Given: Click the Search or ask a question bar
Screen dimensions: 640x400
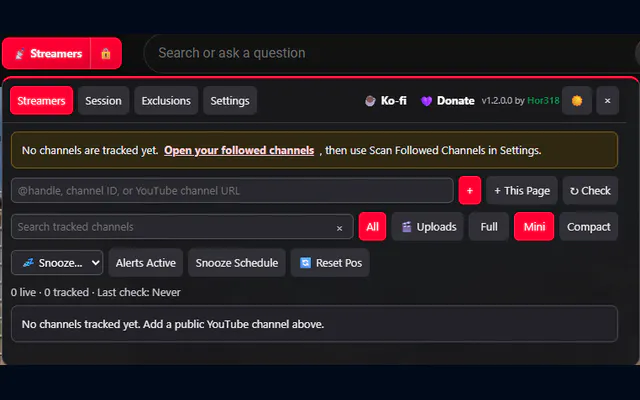Looking at the screenshot, I should 392,53.
